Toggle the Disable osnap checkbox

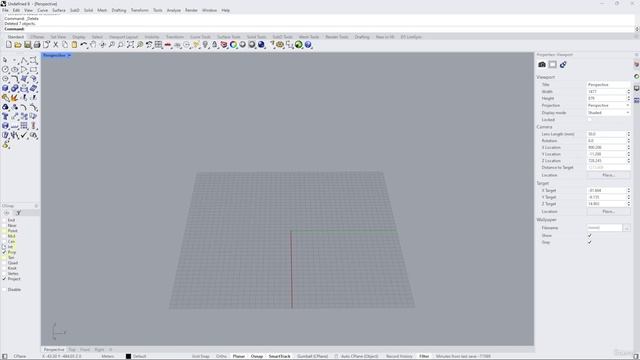(x=4, y=289)
